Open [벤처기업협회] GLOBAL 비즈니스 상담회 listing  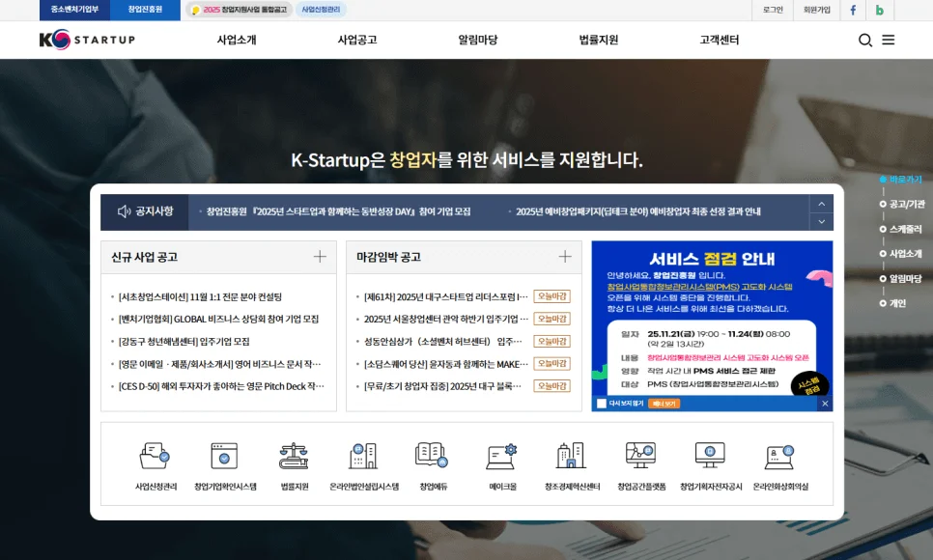[x=218, y=319]
